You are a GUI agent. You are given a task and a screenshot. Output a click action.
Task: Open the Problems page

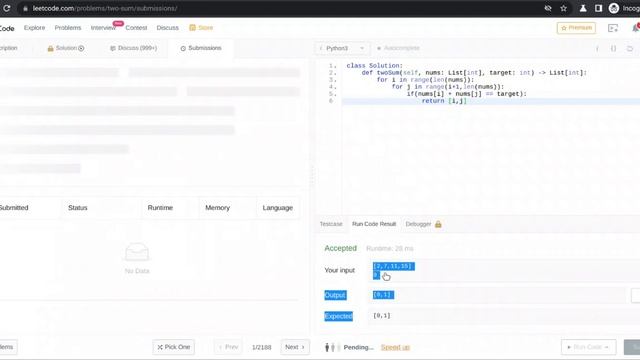point(68,28)
